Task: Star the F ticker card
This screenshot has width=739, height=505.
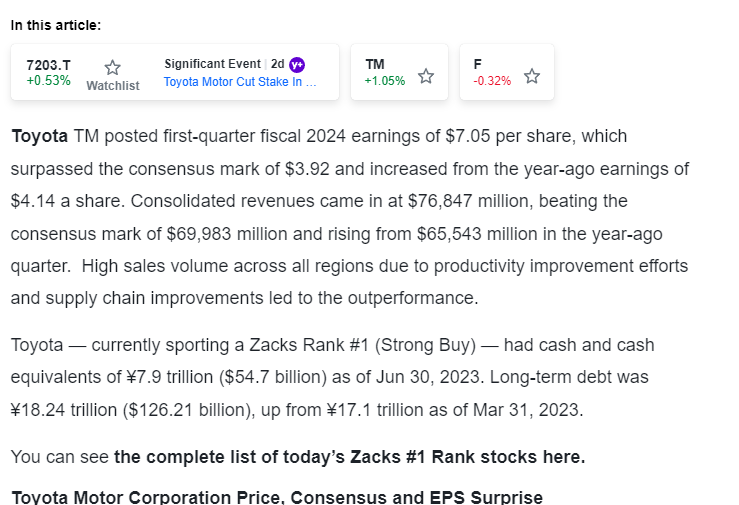Action: (532, 76)
